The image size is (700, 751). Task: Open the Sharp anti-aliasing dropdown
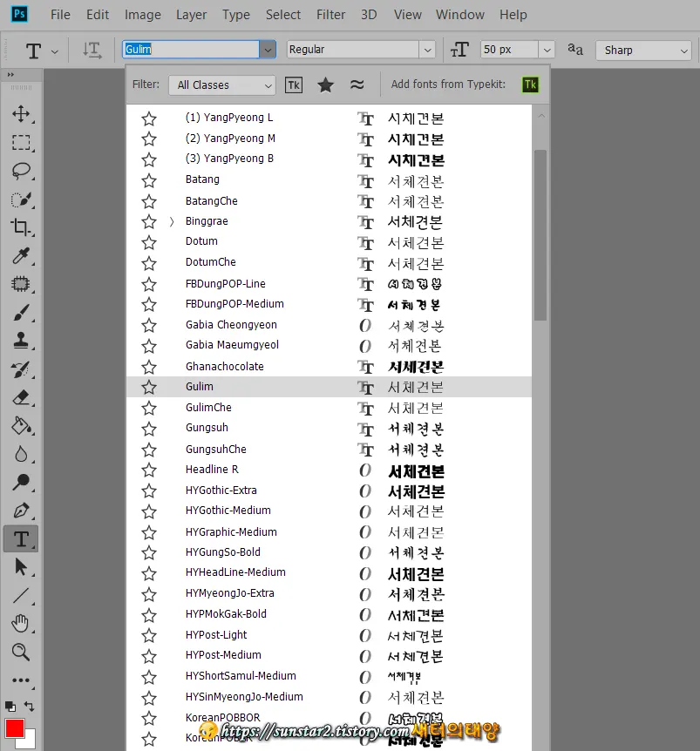tap(643, 50)
